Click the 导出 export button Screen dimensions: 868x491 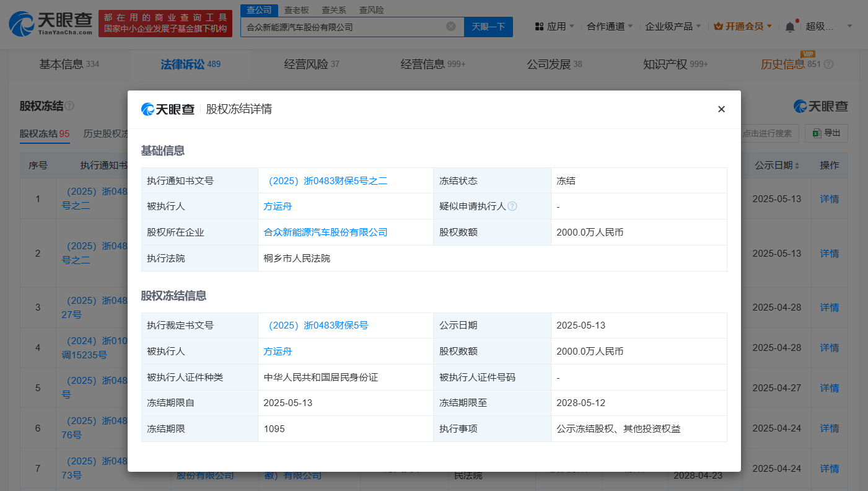pos(826,133)
